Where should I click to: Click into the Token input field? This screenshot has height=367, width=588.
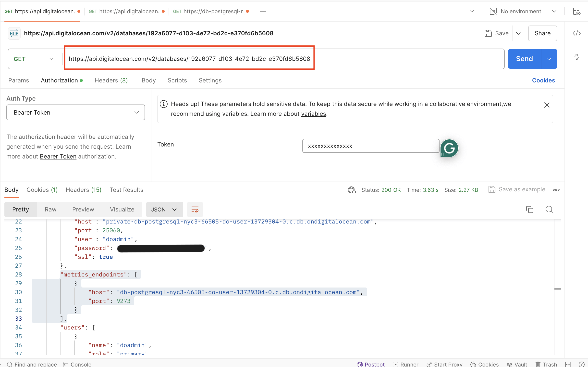(371, 146)
